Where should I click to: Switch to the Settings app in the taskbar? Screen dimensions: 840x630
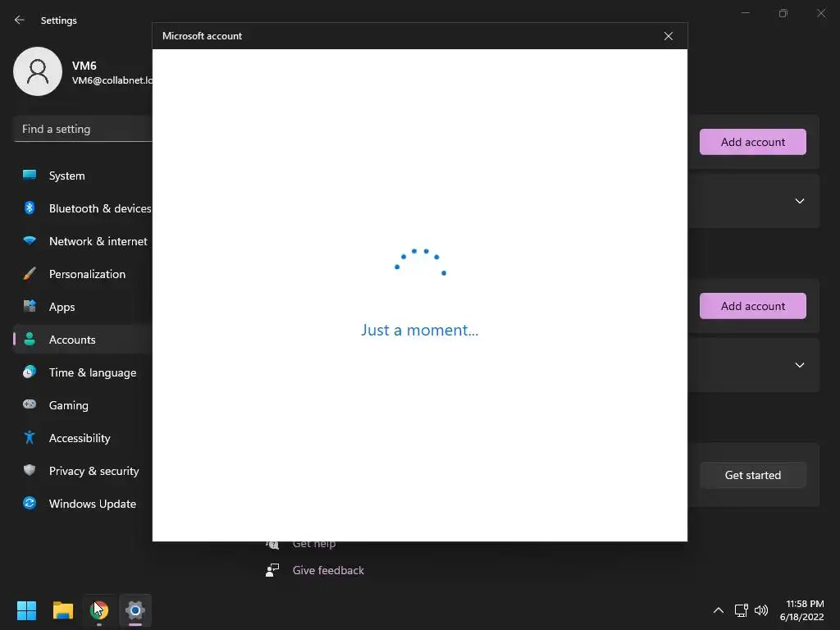pyautogui.click(x=135, y=610)
